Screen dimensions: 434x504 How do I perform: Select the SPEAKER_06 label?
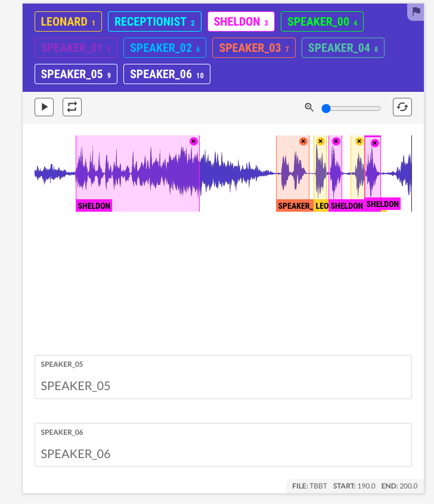tap(167, 74)
